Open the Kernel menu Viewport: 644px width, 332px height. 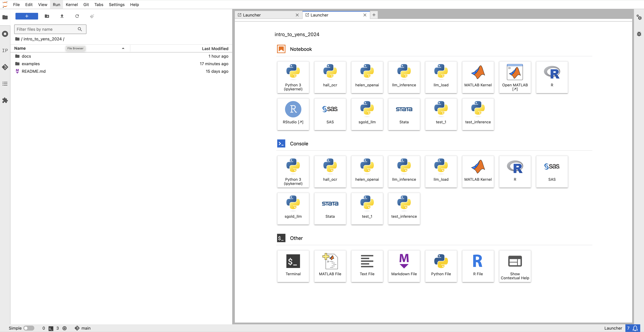tap(71, 5)
